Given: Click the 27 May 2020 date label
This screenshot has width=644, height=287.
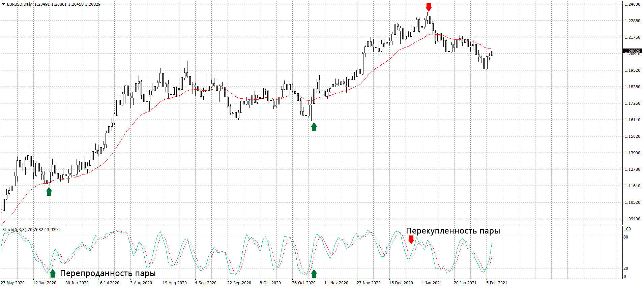Looking at the screenshot, I should [x=13, y=283].
